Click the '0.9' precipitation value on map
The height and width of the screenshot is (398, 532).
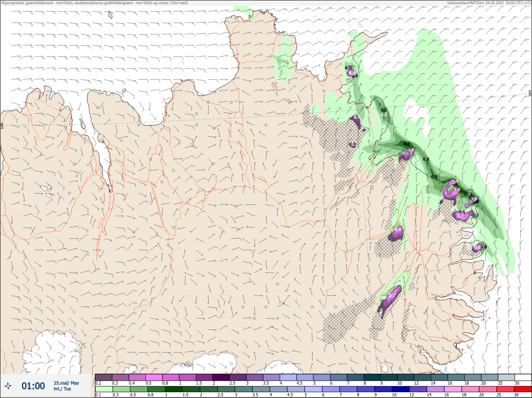click(x=434, y=177)
